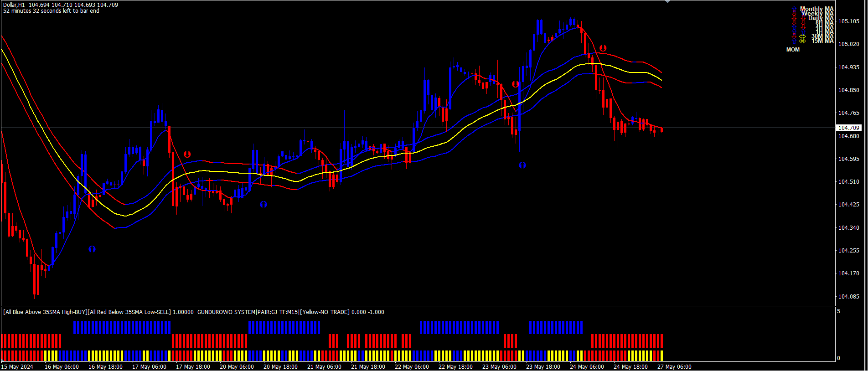Click the '16 May 18:00' time label

pos(105,367)
